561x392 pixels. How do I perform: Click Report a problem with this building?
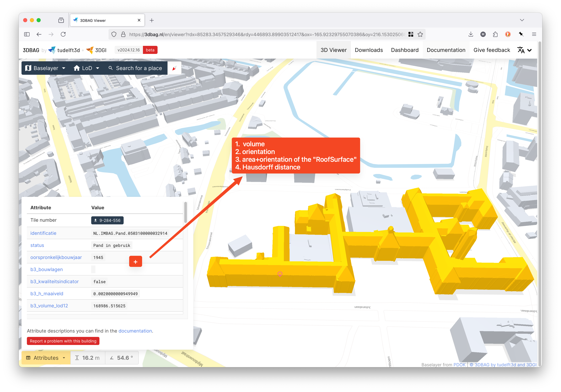pos(63,341)
